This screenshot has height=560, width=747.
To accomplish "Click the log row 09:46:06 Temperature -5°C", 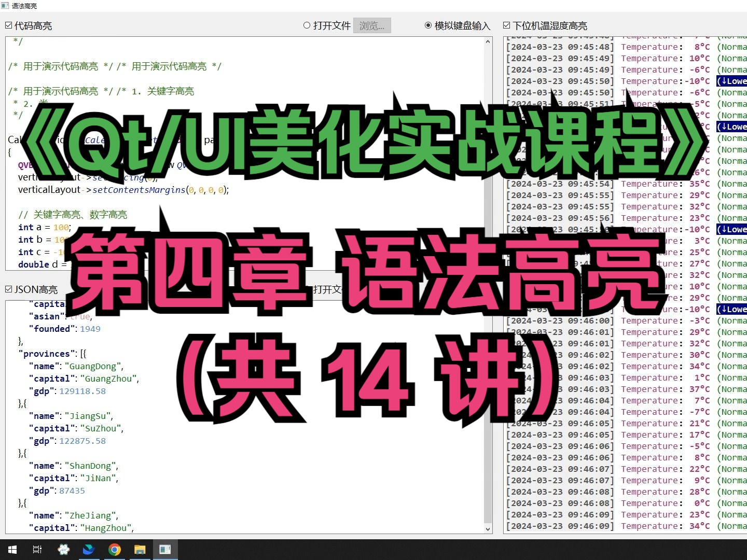I will tap(626, 446).
